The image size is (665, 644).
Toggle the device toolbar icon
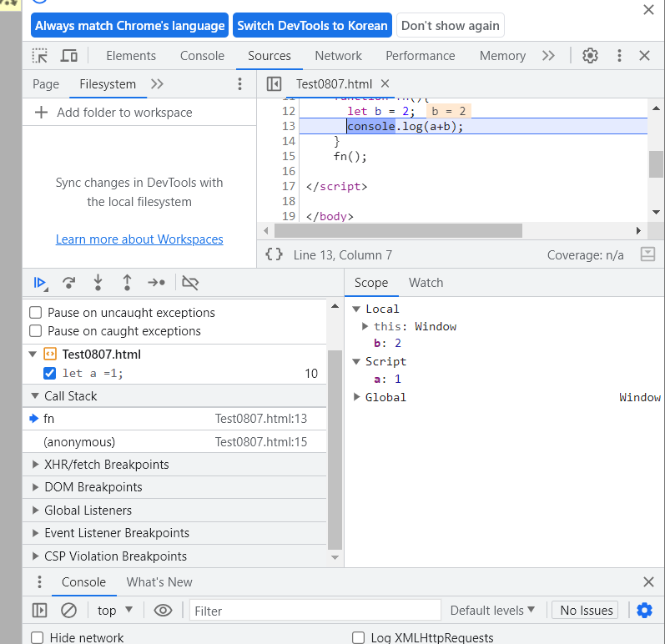click(x=69, y=56)
